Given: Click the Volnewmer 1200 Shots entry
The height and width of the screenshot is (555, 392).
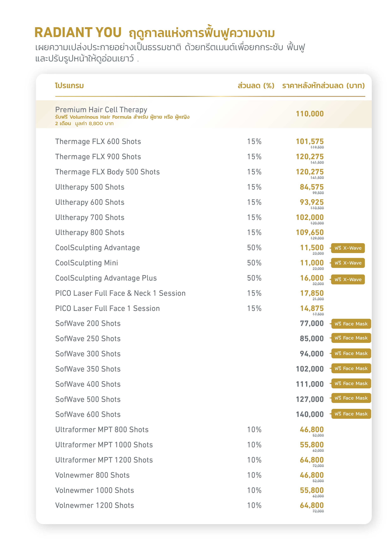Looking at the screenshot, I should pyautogui.click(x=94, y=505).
